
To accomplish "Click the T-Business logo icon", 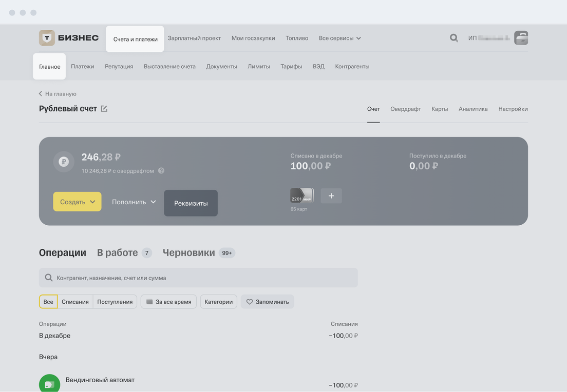I will point(47,38).
